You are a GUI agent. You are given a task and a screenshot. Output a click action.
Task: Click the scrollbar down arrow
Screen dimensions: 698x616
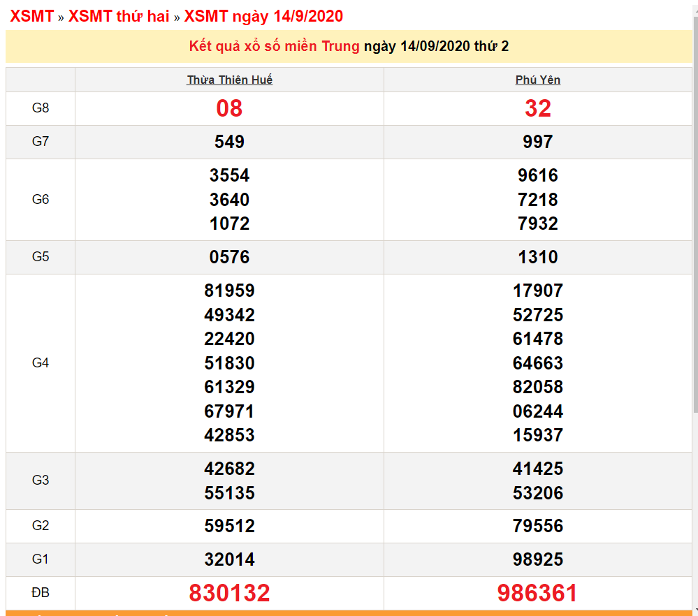[x=695, y=610]
